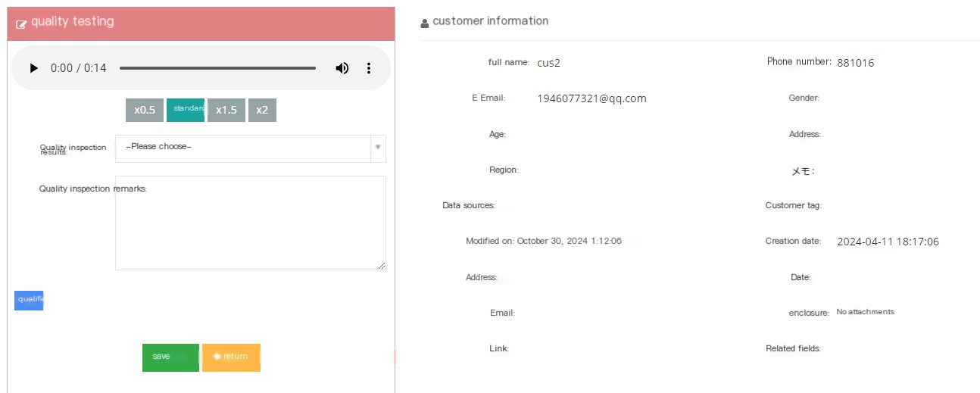Click the email 1946077321@qq.com
980x393 pixels.
(591, 98)
